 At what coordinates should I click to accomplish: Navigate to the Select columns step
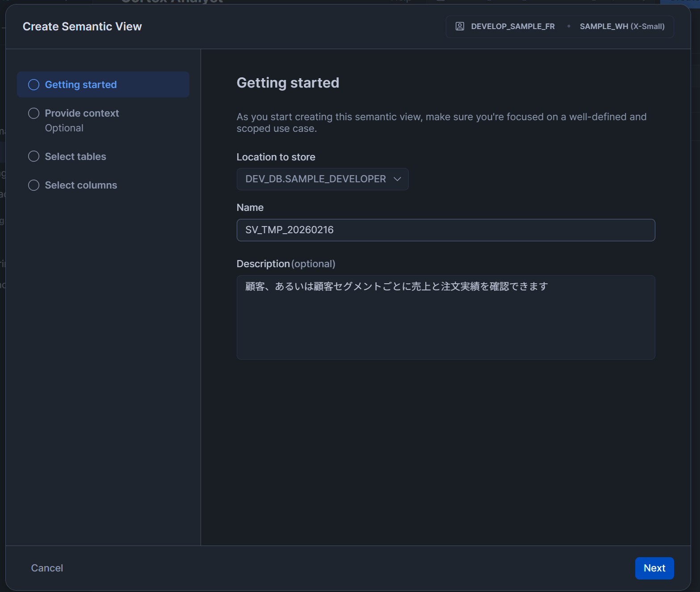point(81,185)
